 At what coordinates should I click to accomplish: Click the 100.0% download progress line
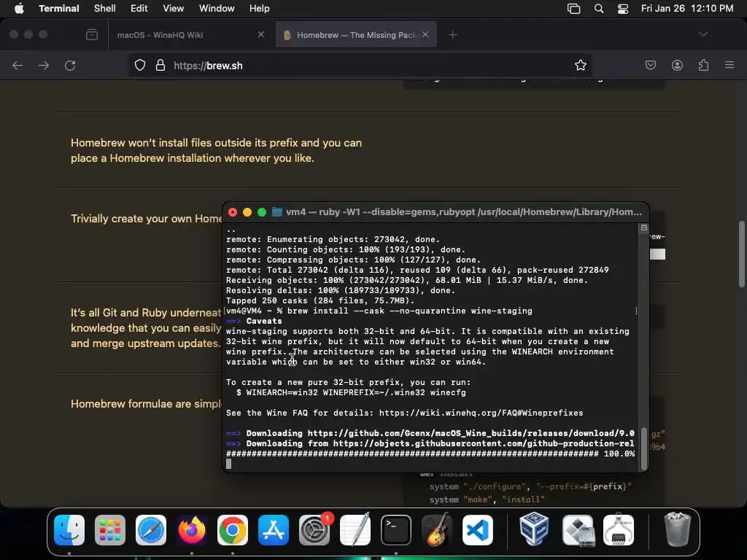[430, 454]
